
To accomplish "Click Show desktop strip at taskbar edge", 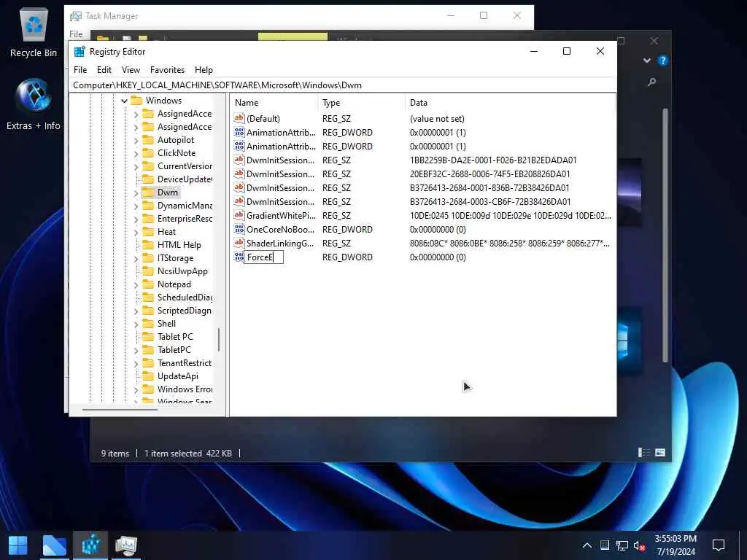I will 745,545.
